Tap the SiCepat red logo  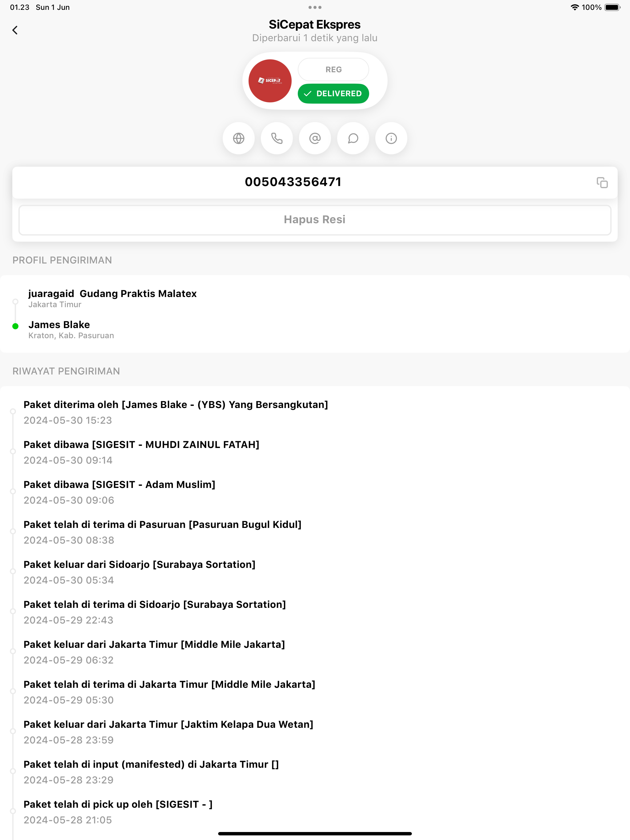tap(270, 81)
